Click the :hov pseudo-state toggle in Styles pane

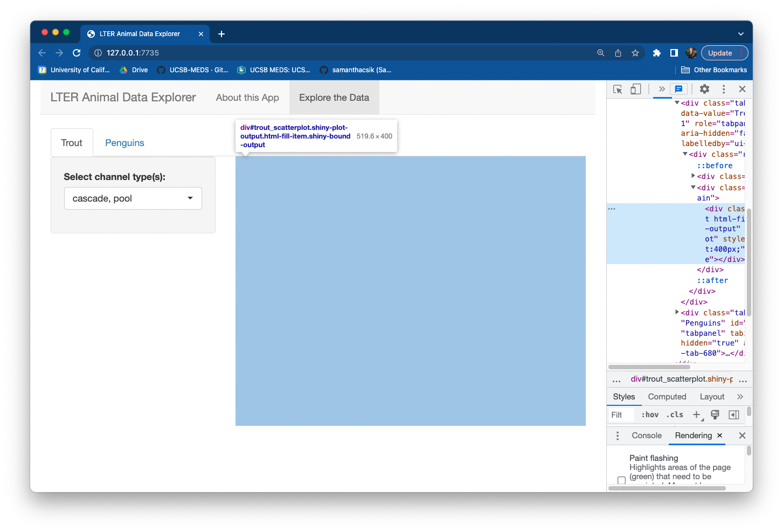click(649, 414)
